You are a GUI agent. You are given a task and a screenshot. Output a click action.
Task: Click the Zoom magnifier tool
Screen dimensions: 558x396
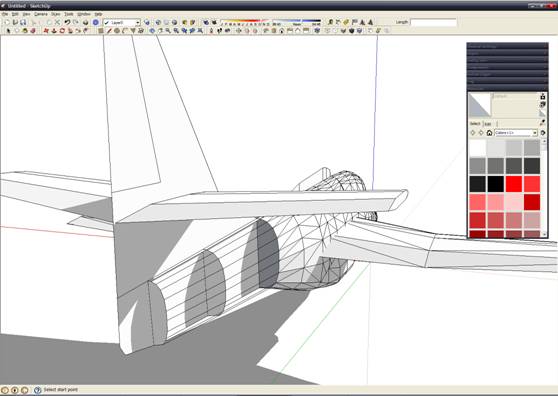tap(168, 31)
